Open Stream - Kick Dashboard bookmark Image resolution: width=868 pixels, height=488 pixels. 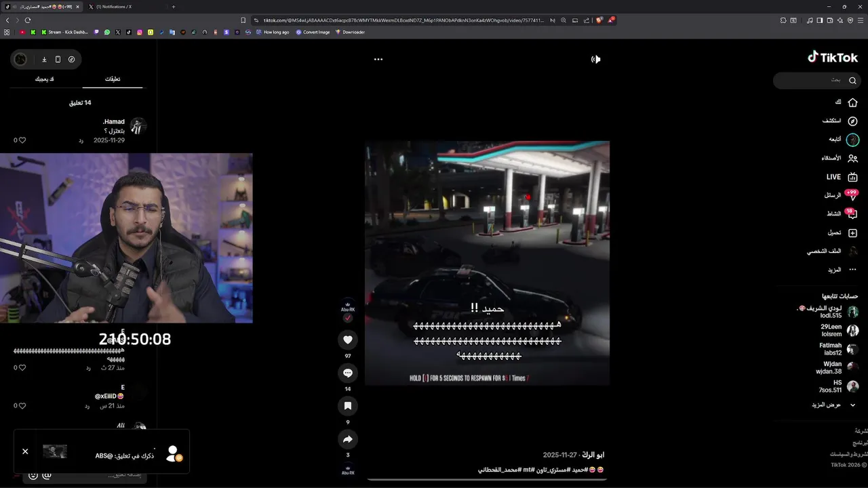pos(65,32)
